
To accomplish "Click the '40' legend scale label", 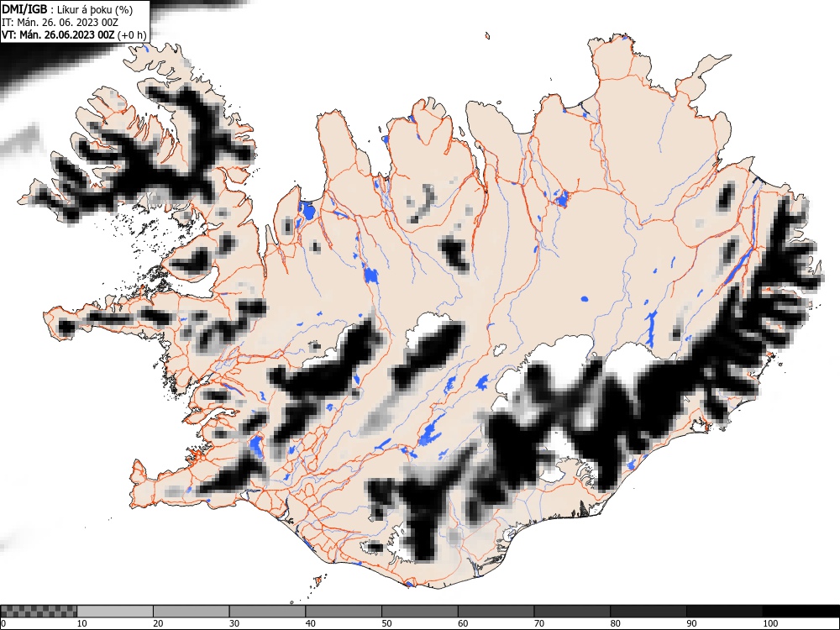I will pos(310,623).
